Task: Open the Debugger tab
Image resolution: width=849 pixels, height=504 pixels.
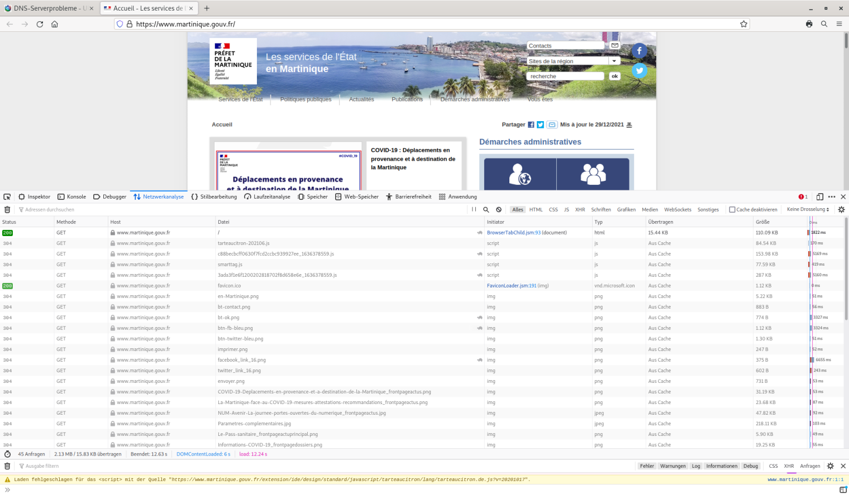Action: [109, 196]
